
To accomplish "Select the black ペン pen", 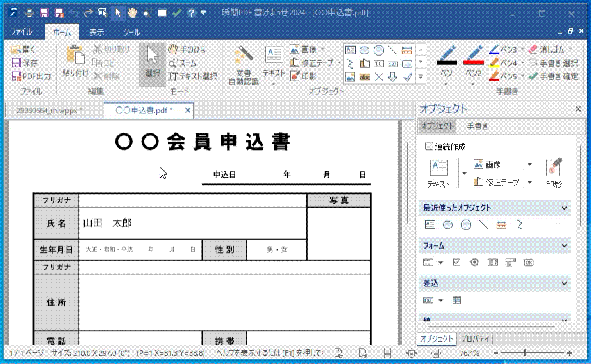I will tap(446, 62).
